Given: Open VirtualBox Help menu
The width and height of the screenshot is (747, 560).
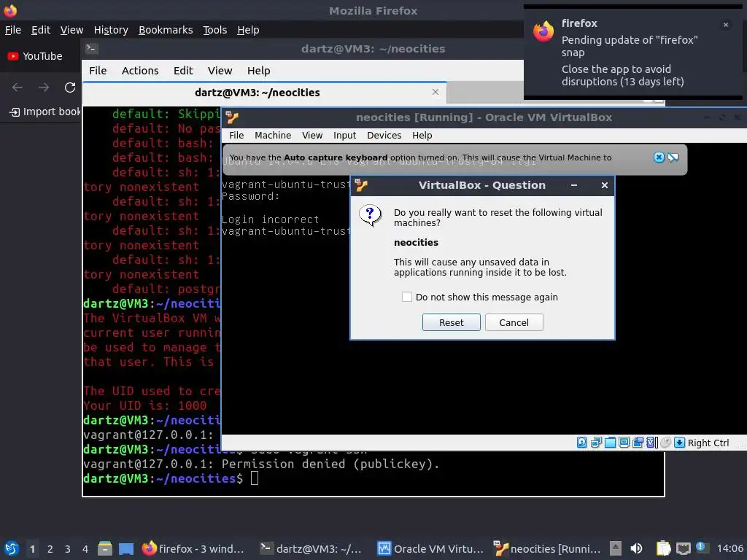Looking at the screenshot, I should (x=422, y=135).
